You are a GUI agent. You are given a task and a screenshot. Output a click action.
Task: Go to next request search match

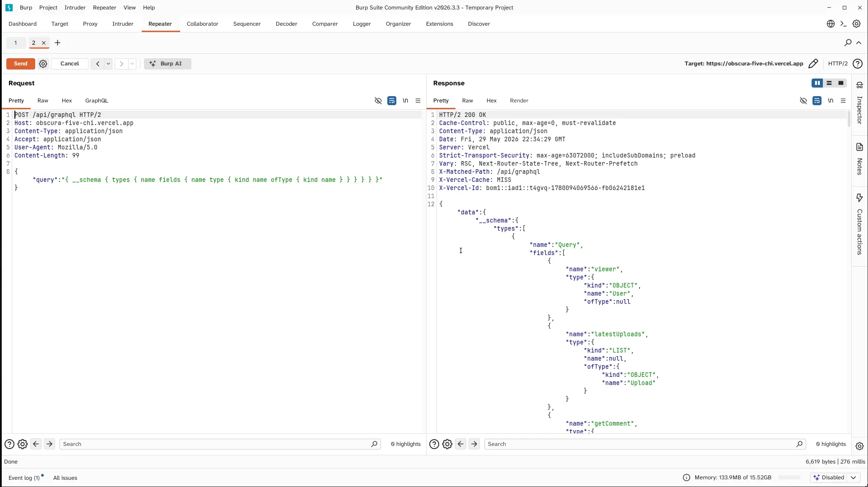(50, 444)
